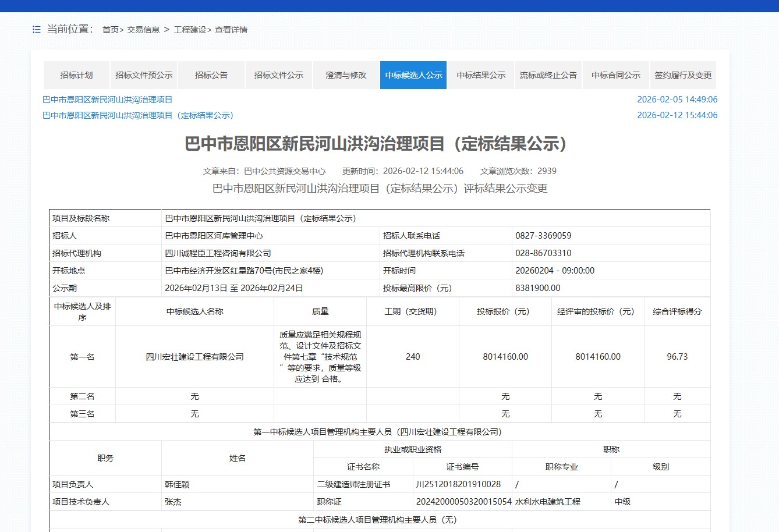Click the winning bidder 四川宏壮建设工程有限公司 cell
Viewport: 779px width, 532px height.
pyautogui.click(x=194, y=357)
